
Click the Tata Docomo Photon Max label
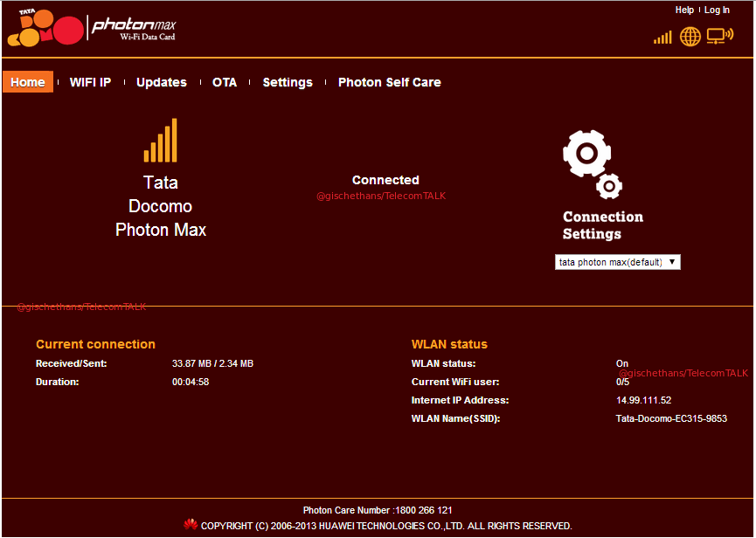tap(161, 206)
